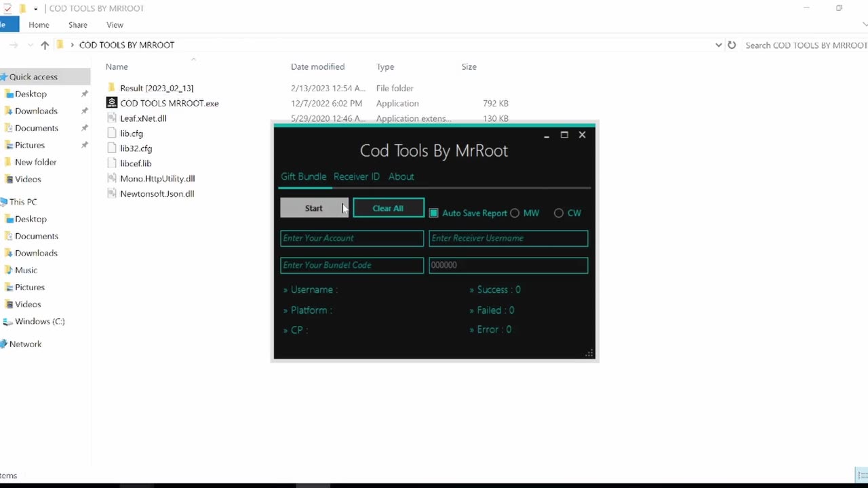Click the Clear All button
The image size is (868, 488).
coord(389,208)
